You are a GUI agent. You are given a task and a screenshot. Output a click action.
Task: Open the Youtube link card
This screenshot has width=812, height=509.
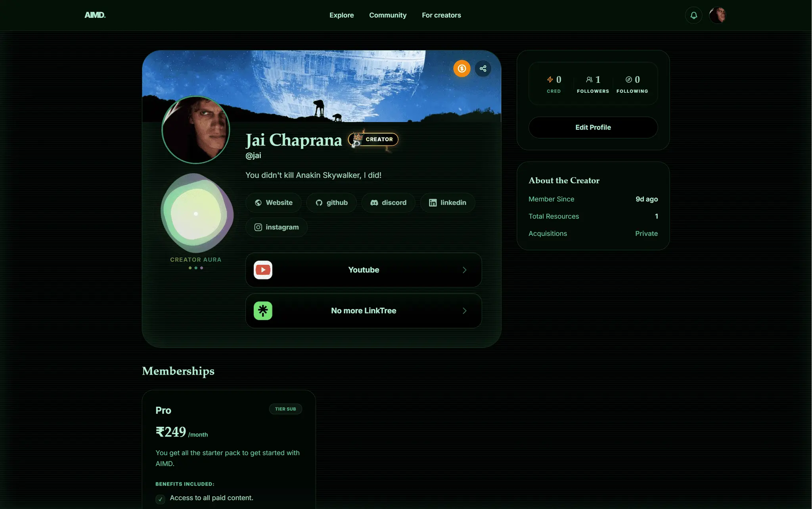tap(364, 270)
